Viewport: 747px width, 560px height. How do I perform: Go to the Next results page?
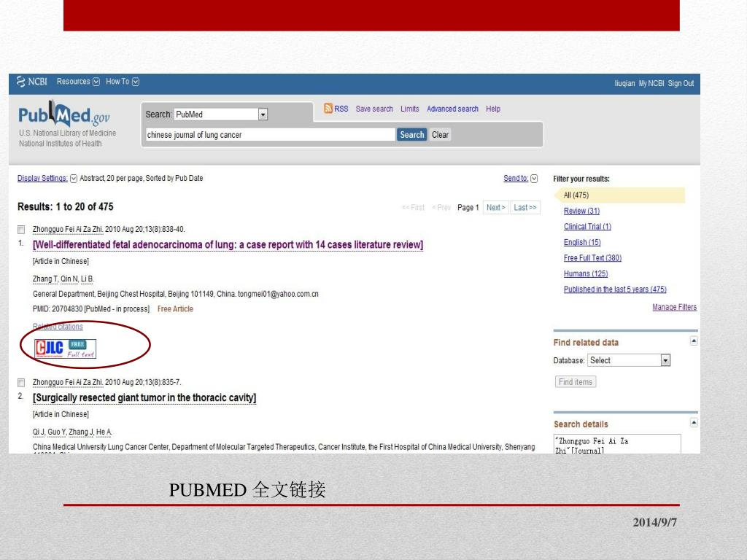click(495, 208)
